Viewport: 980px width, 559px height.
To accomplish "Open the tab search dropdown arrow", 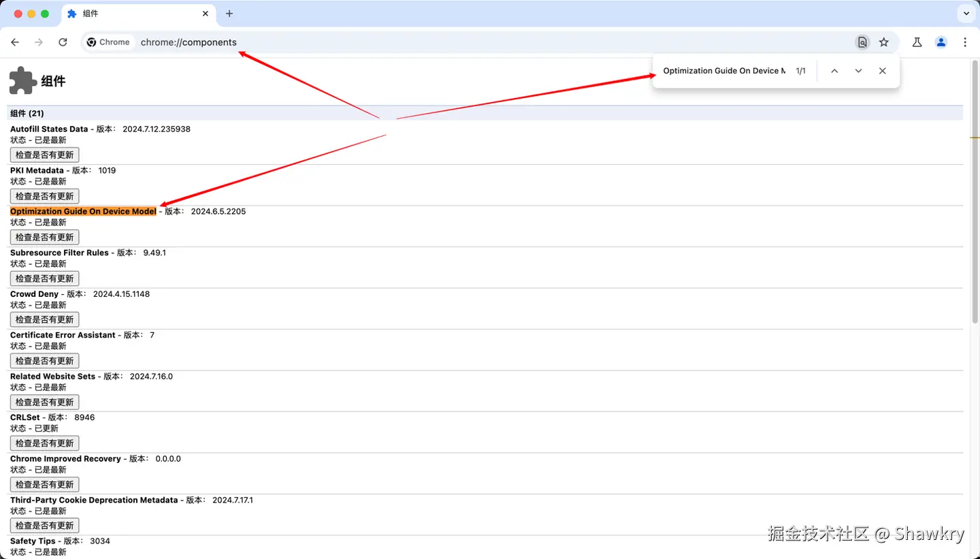I will (966, 14).
